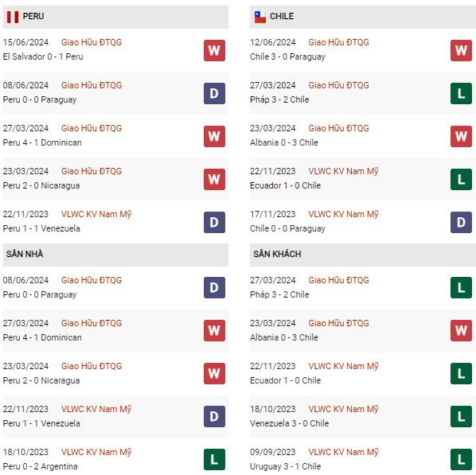Viewport: 476px width, 475px height.
Task: Click L badge for Venezuela 3-0 Chile
Action: pos(461,416)
